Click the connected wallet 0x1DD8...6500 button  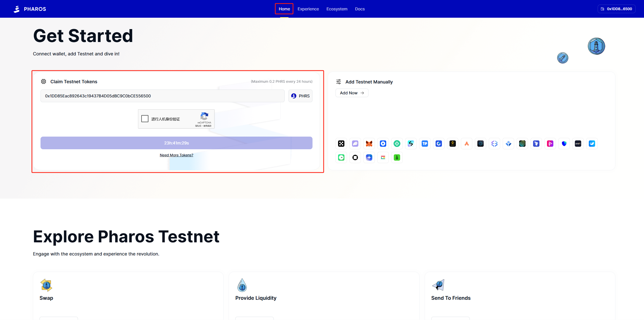[616, 9]
